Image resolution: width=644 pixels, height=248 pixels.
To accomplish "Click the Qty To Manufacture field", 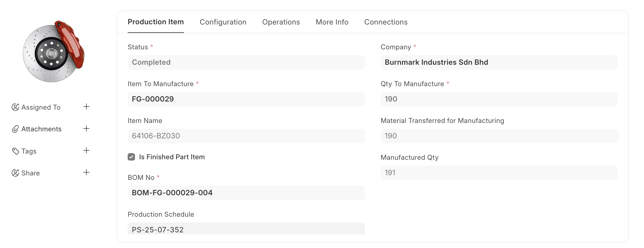I will (x=499, y=99).
